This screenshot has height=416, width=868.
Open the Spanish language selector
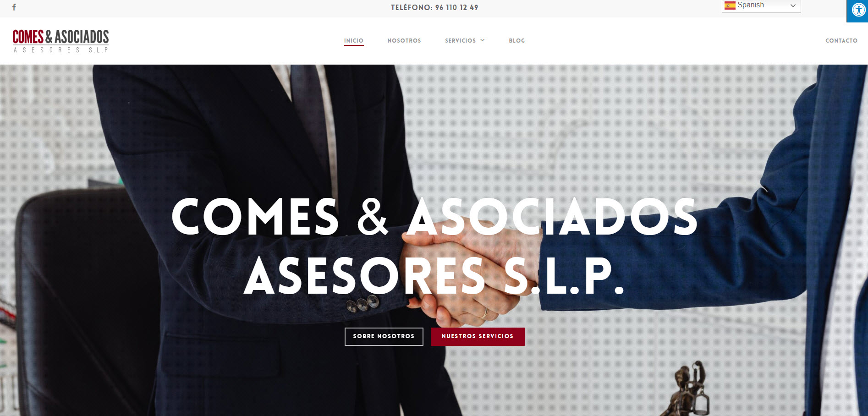pyautogui.click(x=761, y=5)
